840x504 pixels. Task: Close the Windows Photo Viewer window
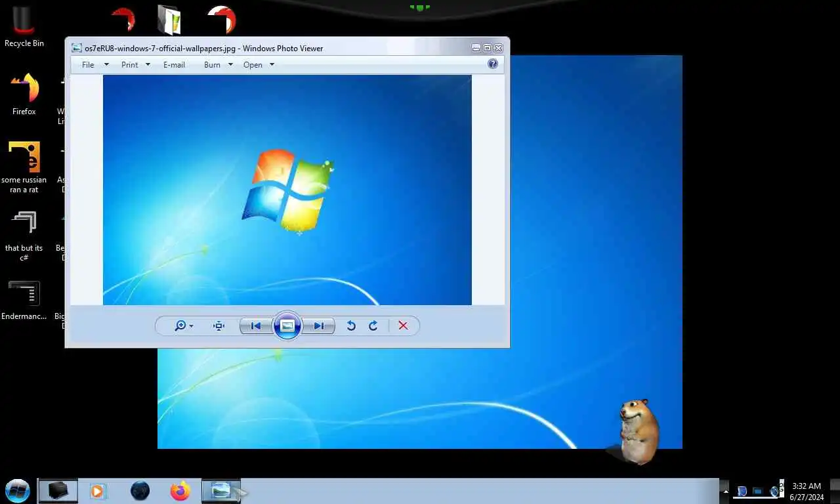(498, 48)
